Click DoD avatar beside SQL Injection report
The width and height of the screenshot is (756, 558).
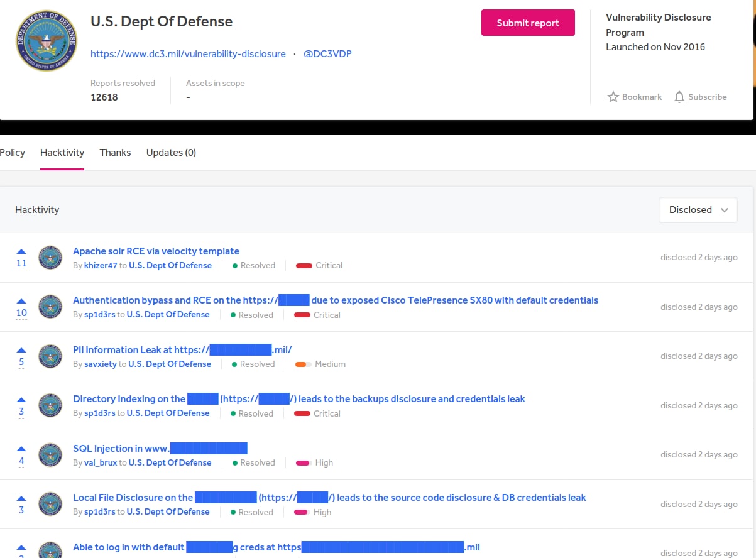coord(50,455)
